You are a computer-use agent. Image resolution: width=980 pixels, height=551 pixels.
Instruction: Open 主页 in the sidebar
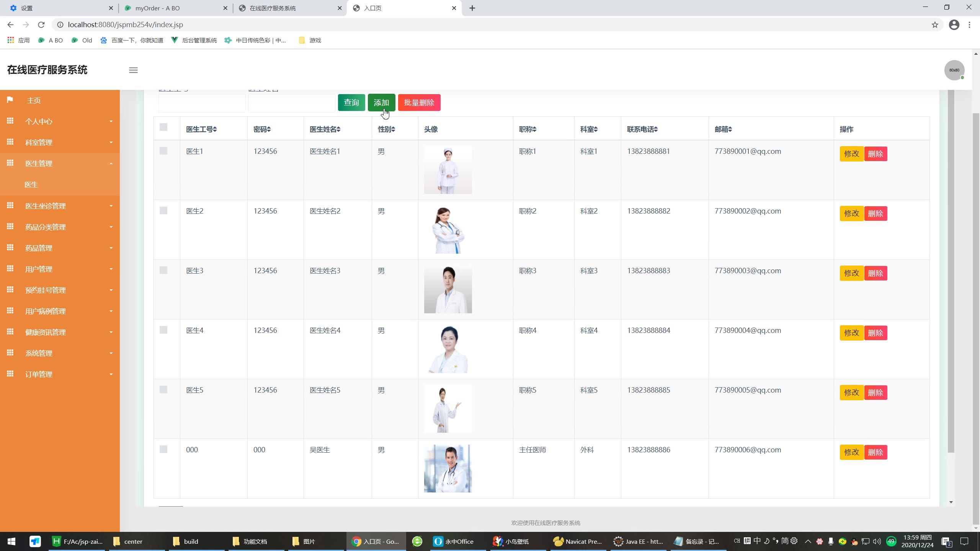click(x=60, y=100)
